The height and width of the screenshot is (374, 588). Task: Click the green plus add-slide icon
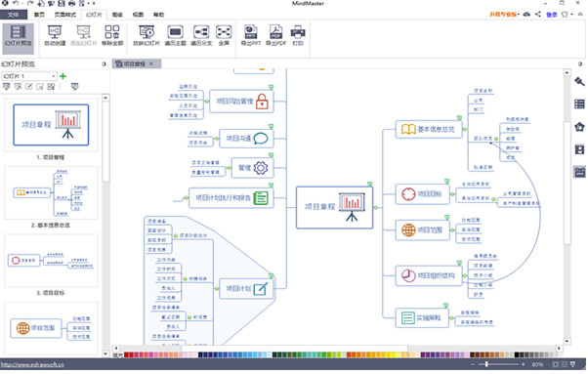coord(63,76)
